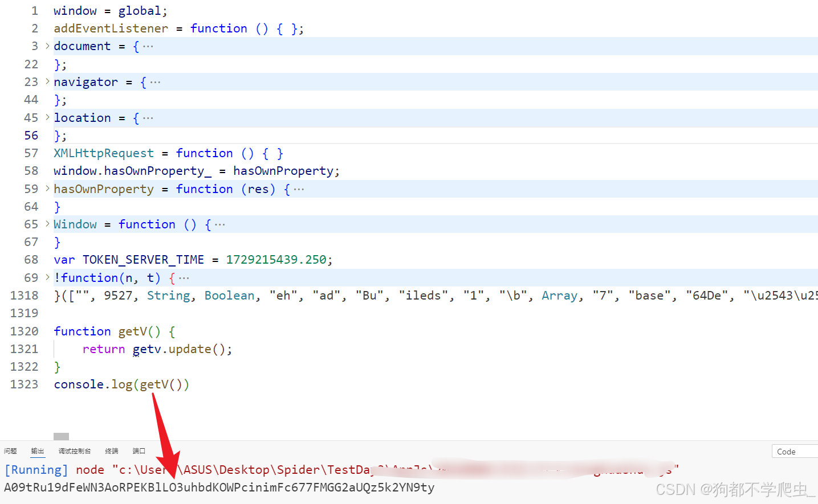This screenshot has height=504, width=818.
Task: Click line number 1 in the gutter
Action: click(35, 11)
